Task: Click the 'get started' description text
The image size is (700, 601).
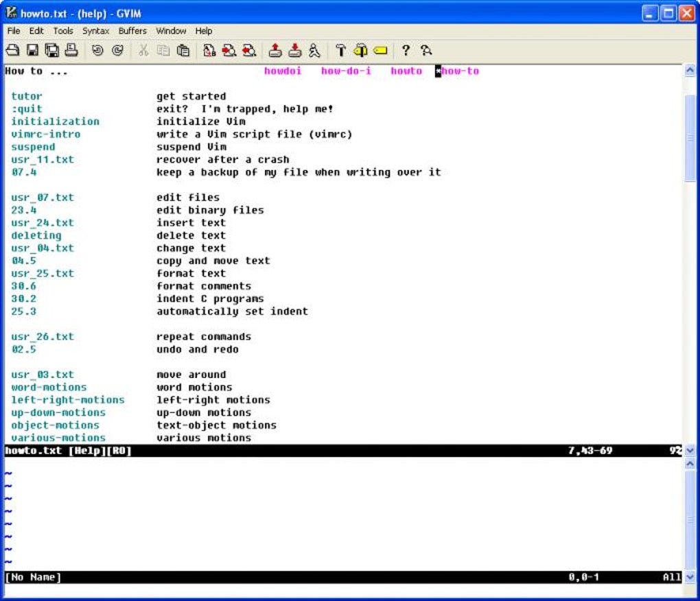Action: (x=191, y=96)
